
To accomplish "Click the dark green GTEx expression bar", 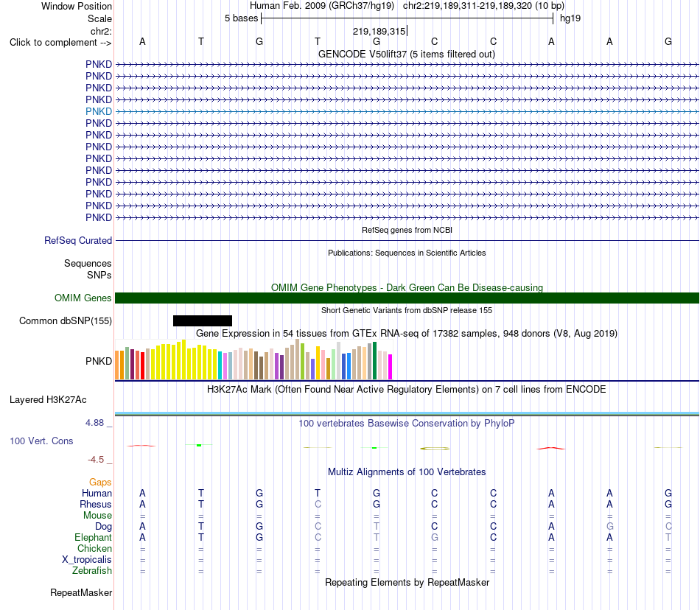I will click(x=374, y=360).
